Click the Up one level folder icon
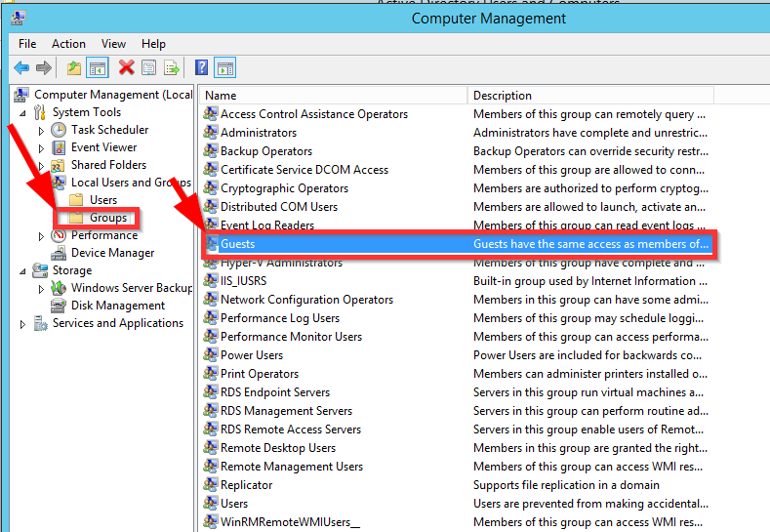Image resolution: width=770 pixels, height=532 pixels. 74,67
